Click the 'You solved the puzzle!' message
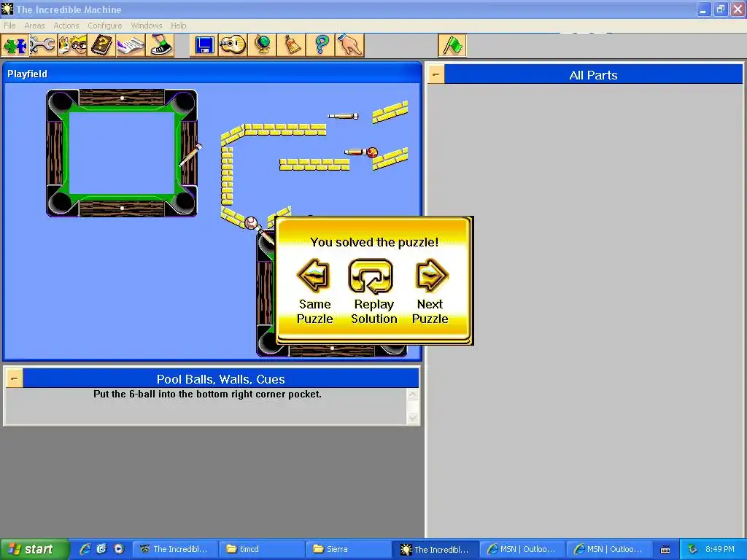This screenshot has height=560, width=747. 374,242
